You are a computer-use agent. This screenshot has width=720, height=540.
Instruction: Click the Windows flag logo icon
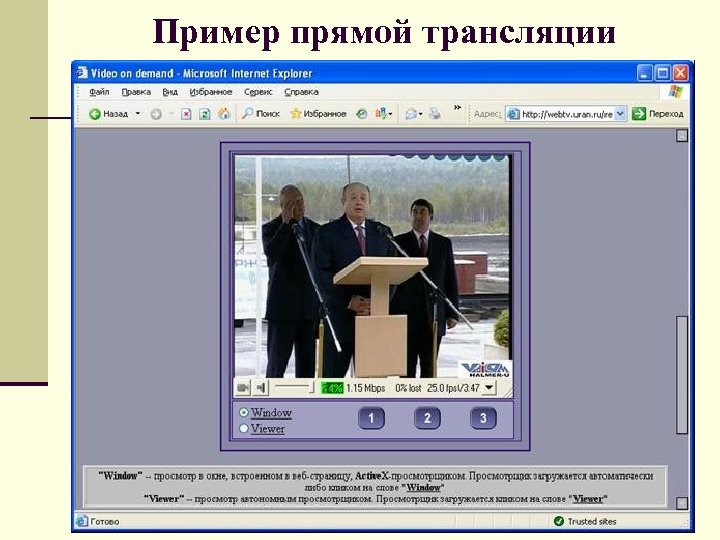click(675, 91)
